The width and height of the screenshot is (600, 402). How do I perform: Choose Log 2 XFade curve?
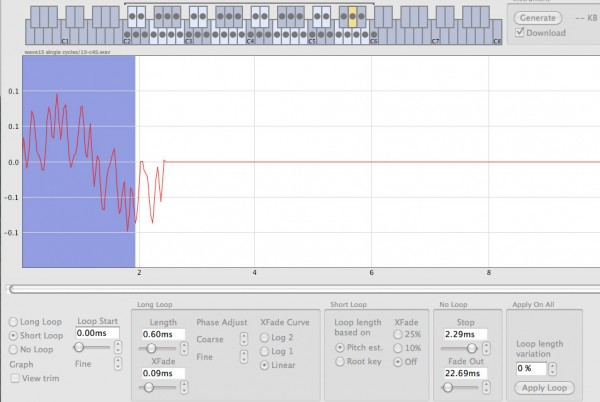(x=264, y=338)
